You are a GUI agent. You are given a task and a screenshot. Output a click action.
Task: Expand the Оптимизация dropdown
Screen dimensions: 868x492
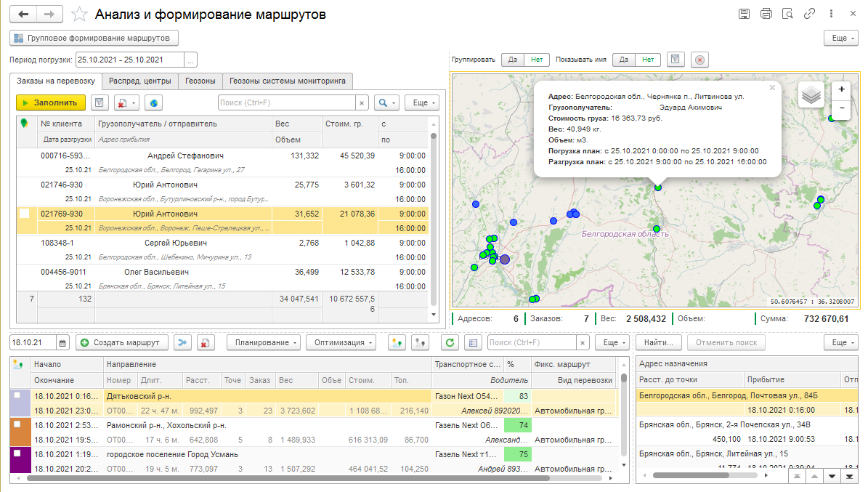pyautogui.click(x=341, y=342)
